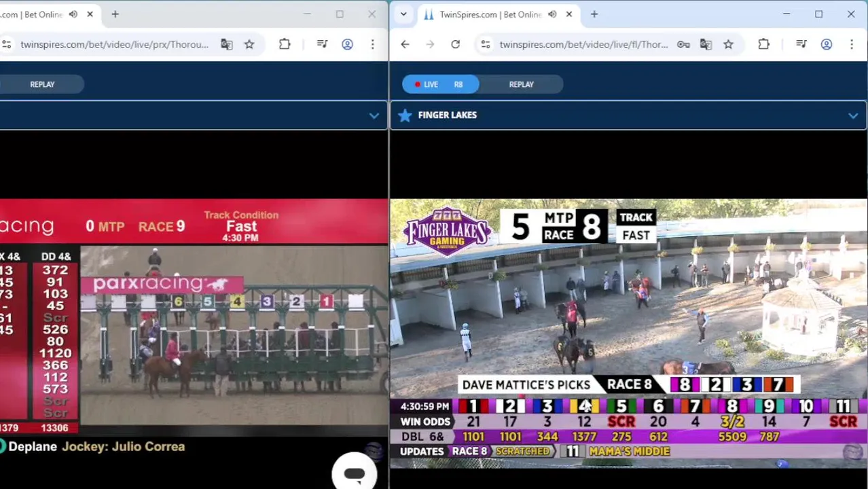Open translate option in left window address bar
Image resolution: width=868 pixels, height=489 pixels.
coord(226,44)
